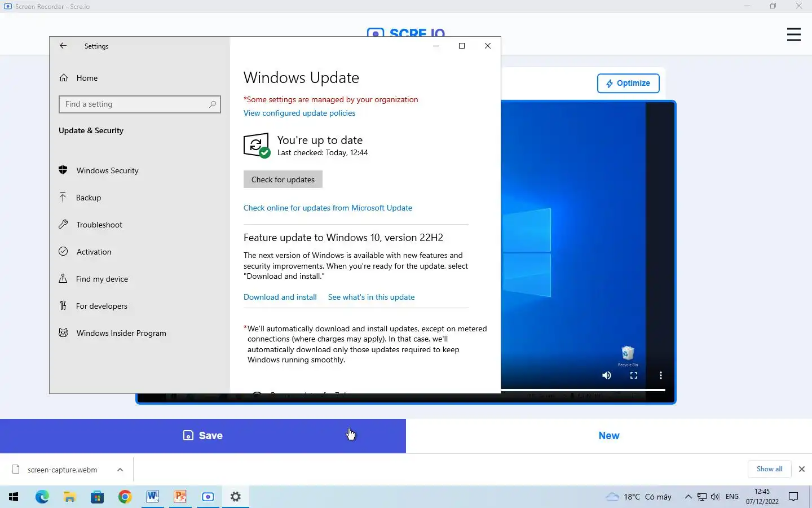The height and width of the screenshot is (508, 812).
Task: Open Google Chrome from taskbar
Action: (125, 497)
